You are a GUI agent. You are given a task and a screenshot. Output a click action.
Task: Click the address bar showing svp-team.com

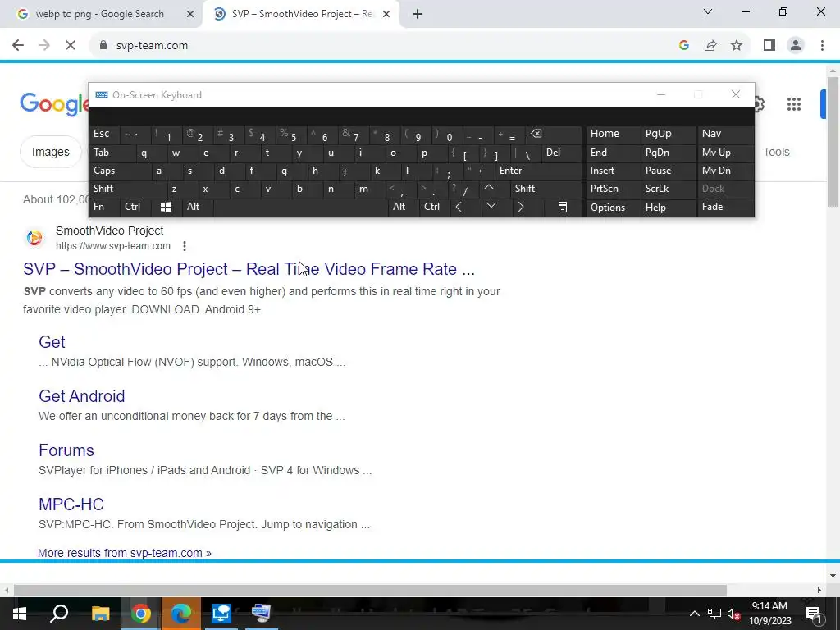click(x=386, y=46)
